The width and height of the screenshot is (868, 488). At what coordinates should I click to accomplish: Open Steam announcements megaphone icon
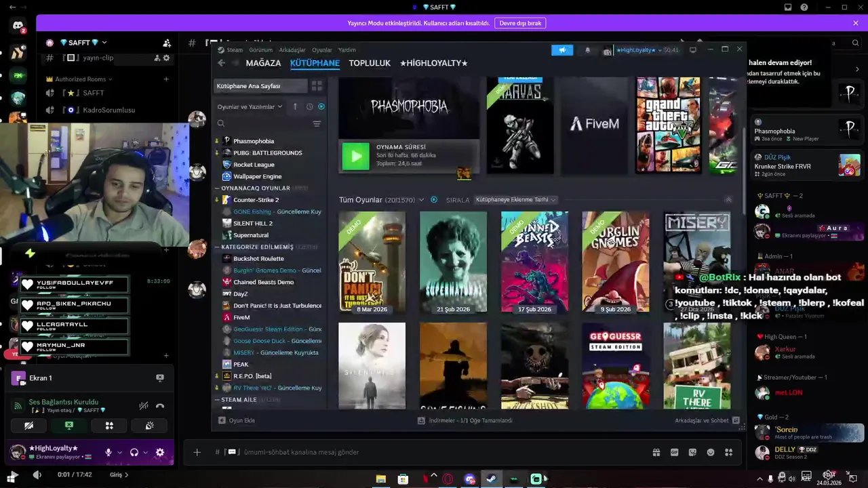tap(562, 50)
